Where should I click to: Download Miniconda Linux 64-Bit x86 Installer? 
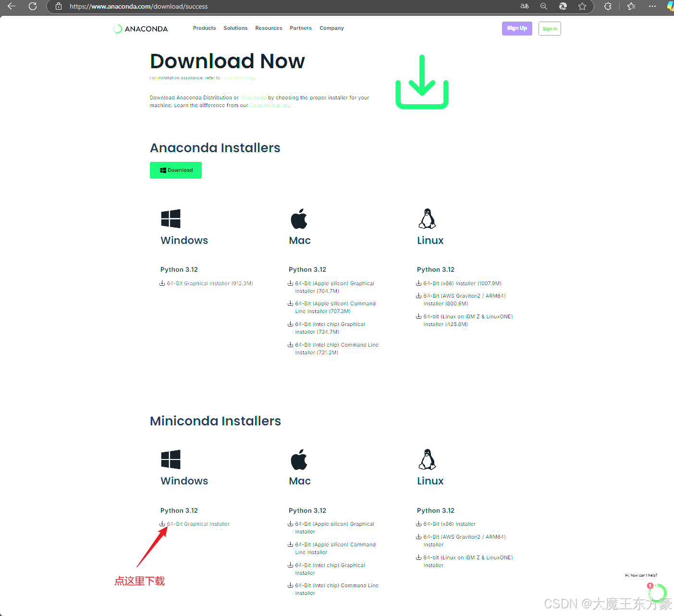point(450,524)
